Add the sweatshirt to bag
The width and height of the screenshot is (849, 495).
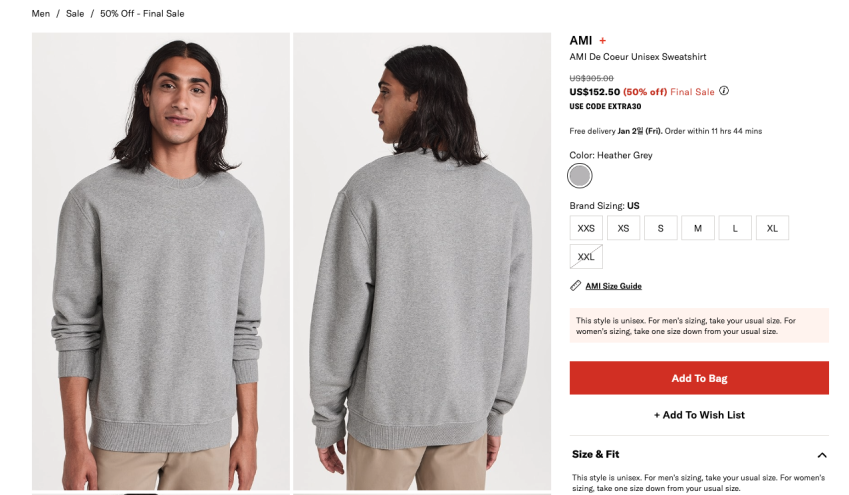click(699, 378)
